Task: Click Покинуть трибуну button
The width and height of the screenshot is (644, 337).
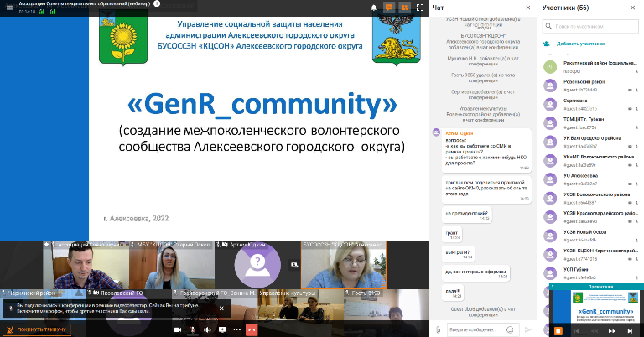Action: click(37, 329)
